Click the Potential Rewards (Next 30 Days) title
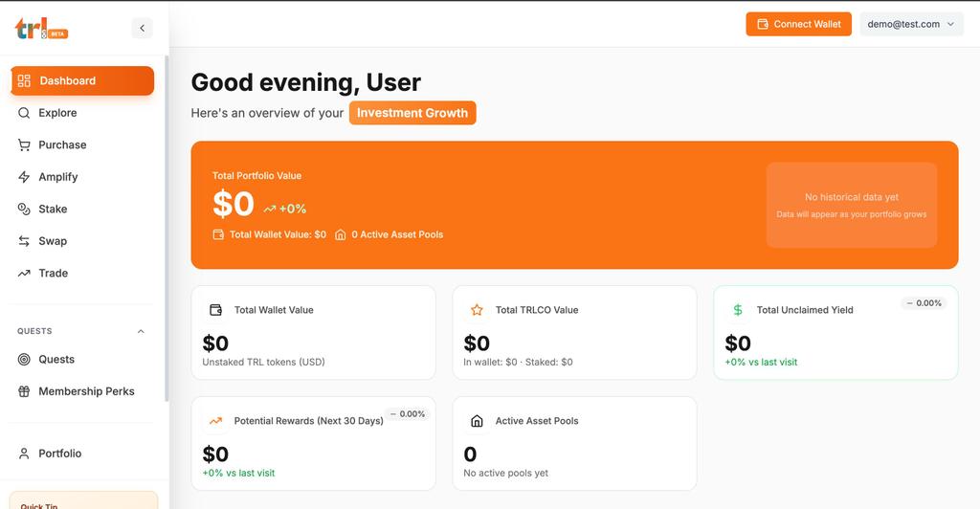This screenshot has width=980, height=509. pos(309,421)
